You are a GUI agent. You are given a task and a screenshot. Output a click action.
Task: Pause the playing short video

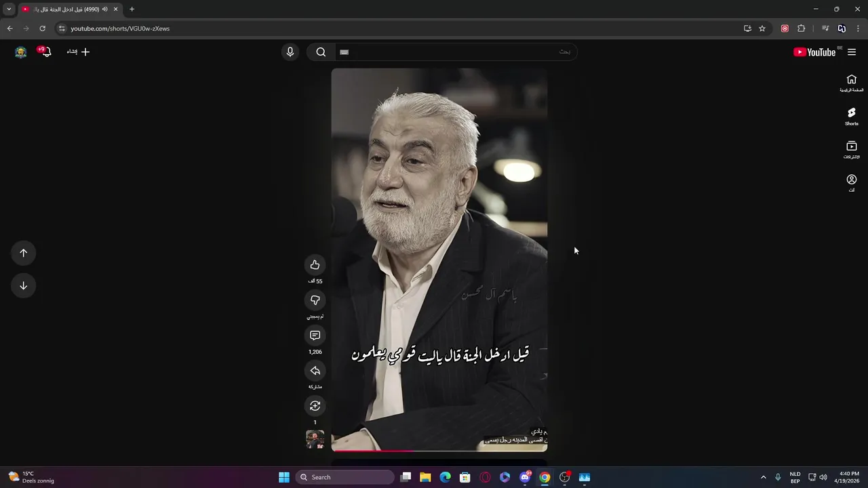[x=439, y=260]
